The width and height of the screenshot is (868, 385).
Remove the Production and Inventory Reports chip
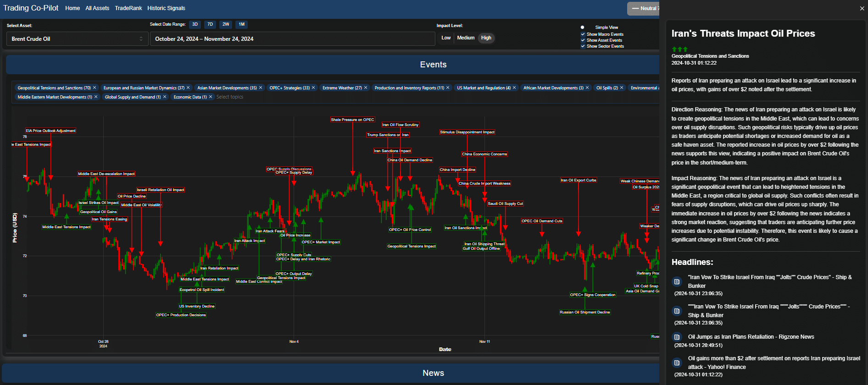448,88
